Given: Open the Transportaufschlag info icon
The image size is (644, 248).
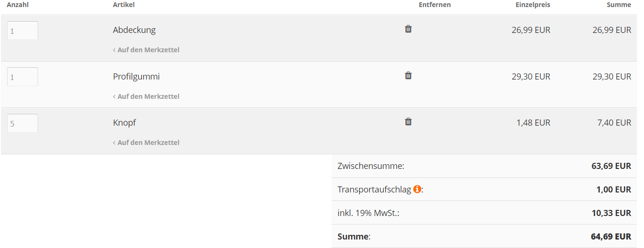Looking at the screenshot, I should click(x=417, y=189).
